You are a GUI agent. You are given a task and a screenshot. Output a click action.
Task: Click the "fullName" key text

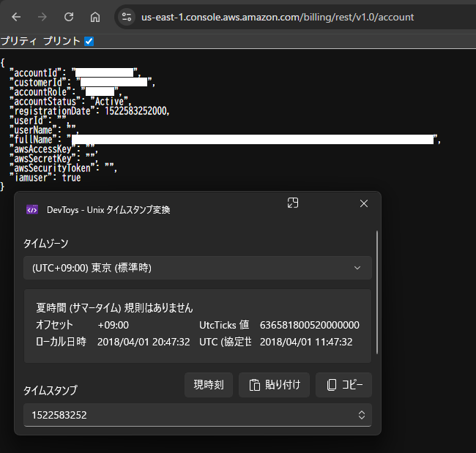[x=33, y=140]
